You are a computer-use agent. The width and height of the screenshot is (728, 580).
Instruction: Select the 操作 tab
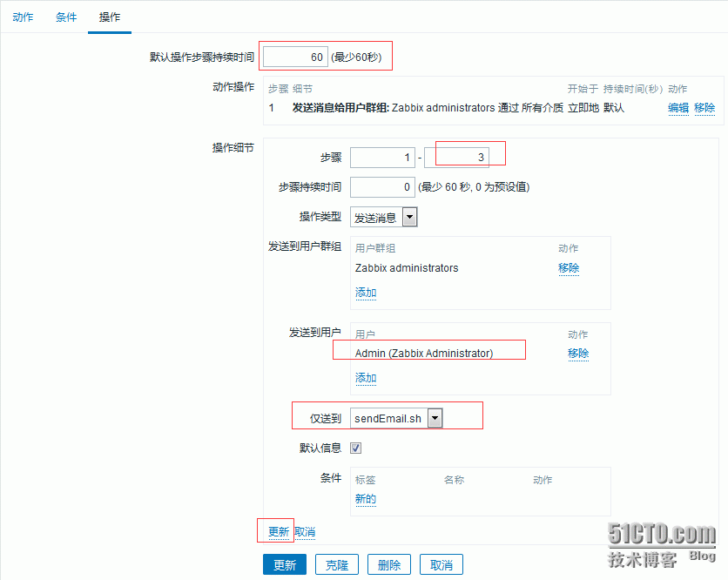pyautogui.click(x=110, y=17)
